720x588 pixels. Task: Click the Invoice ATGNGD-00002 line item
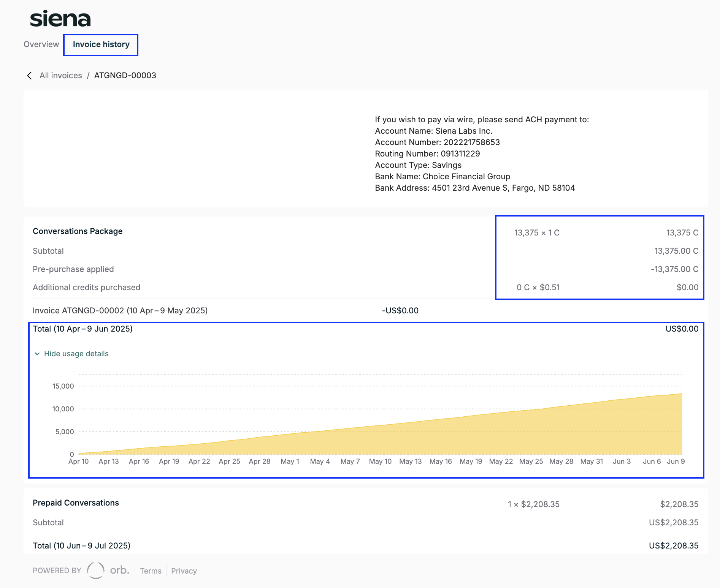tap(120, 311)
